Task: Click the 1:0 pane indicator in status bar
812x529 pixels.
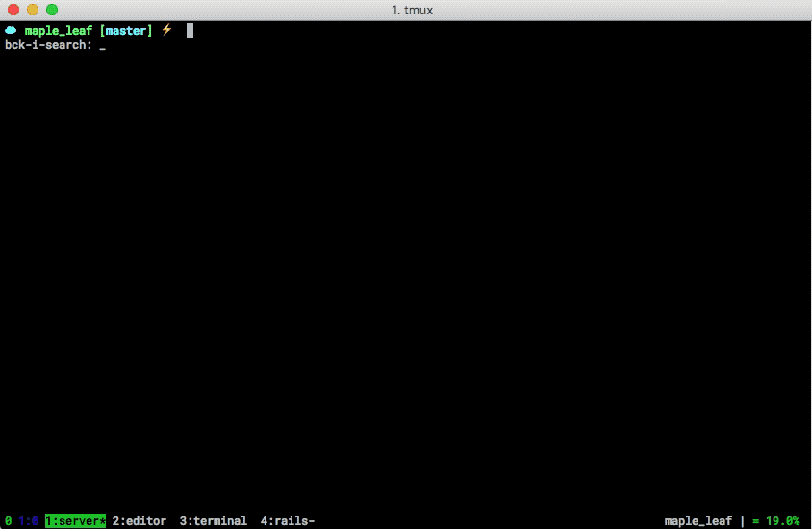Action: point(29,520)
